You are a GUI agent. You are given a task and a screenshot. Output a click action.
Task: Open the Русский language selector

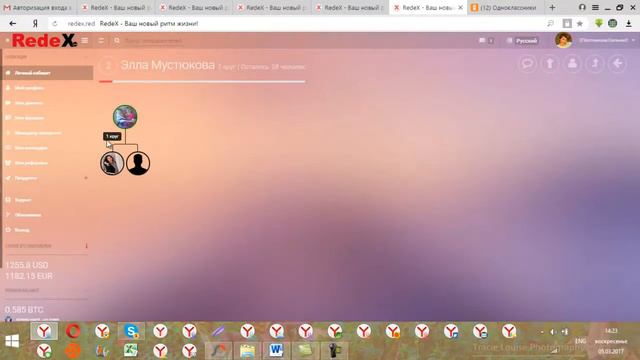pyautogui.click(x=522, y=40)
